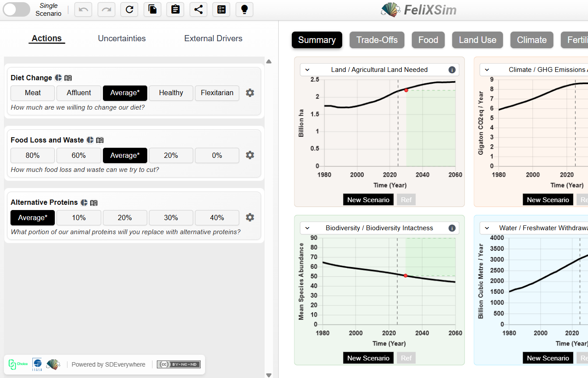Choose the Affluent diet option
The height and width of the screenshot is (378, 588).
pyautogui.click(x=79, y=93)
